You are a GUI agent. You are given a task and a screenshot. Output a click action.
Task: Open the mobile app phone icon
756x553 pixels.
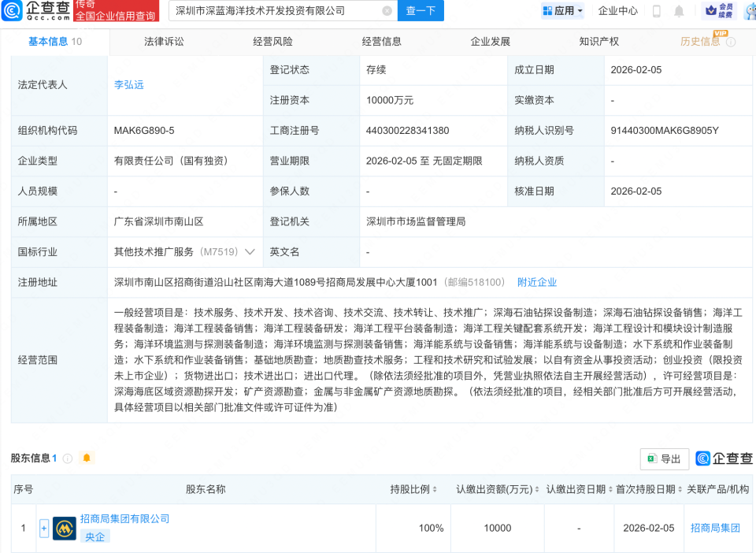[656, 10]
